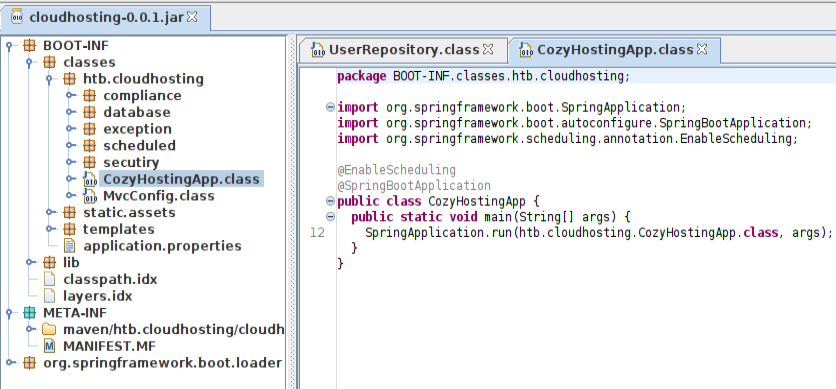Click the compliance package icon
Screen dimensions: 836x389
pyautogui.click(x=90, y=96)
